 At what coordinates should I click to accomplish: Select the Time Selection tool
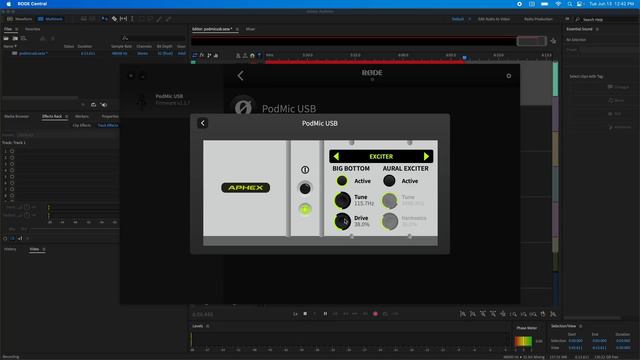pos(132,19)
